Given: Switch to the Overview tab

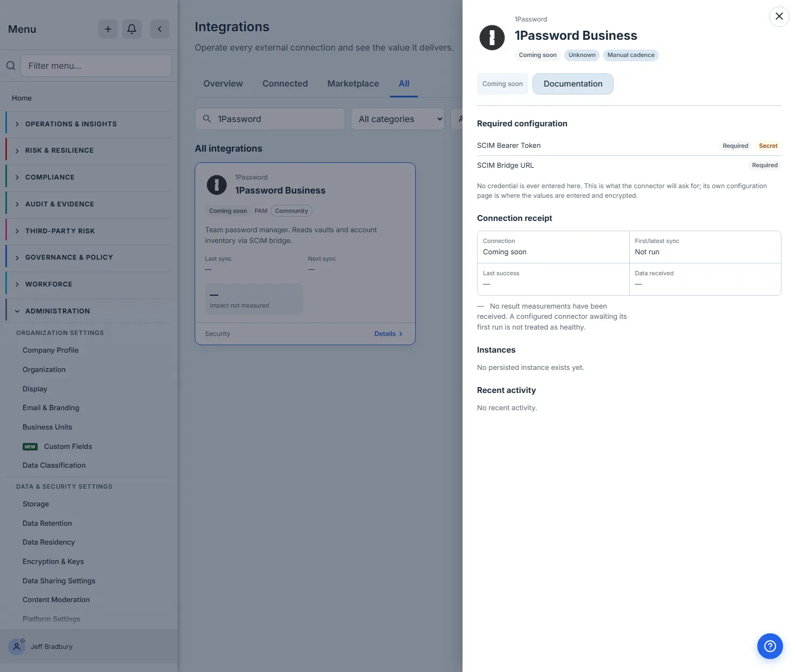Looking at the screenshot, I should coord(223,84).
